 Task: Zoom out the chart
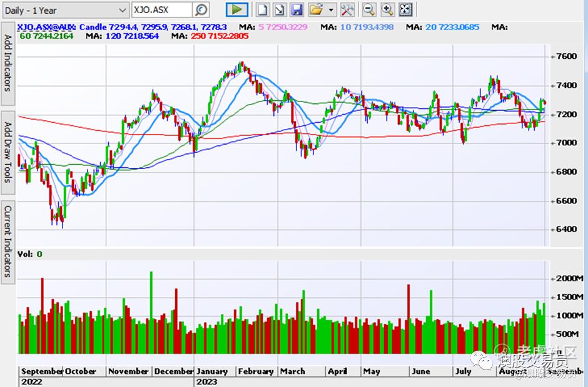pyautogui.click(x=369, y=10)
